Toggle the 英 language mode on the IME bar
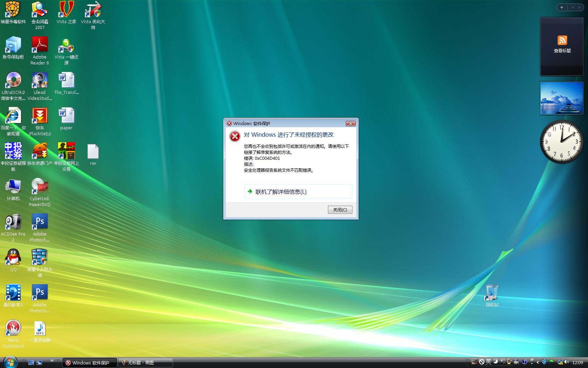This screenshot has height=368, width=588. 488,362
